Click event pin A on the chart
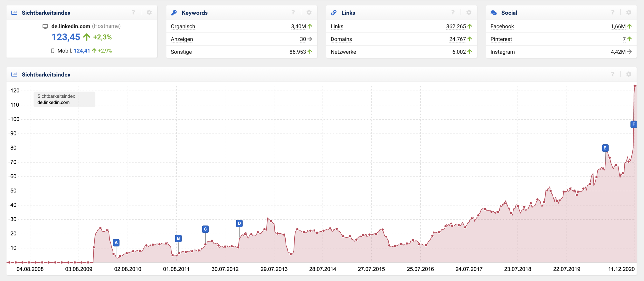Screen dimensions: 644x281 [116, 243]
